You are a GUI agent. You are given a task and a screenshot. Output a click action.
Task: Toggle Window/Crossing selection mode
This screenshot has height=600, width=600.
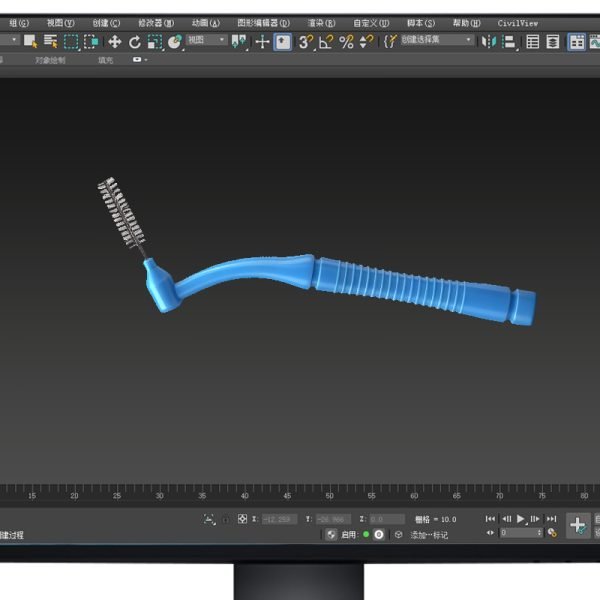(91, 42)
